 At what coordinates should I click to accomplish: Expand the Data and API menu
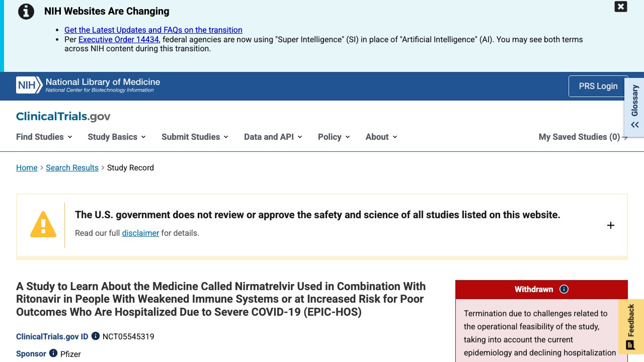pyautogui.click(x=273, y=137)
